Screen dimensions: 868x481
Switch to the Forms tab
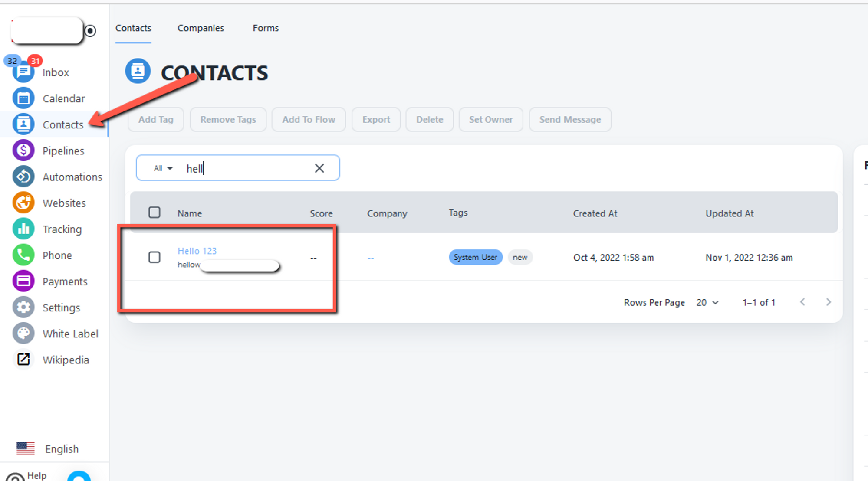click(266, 28)
